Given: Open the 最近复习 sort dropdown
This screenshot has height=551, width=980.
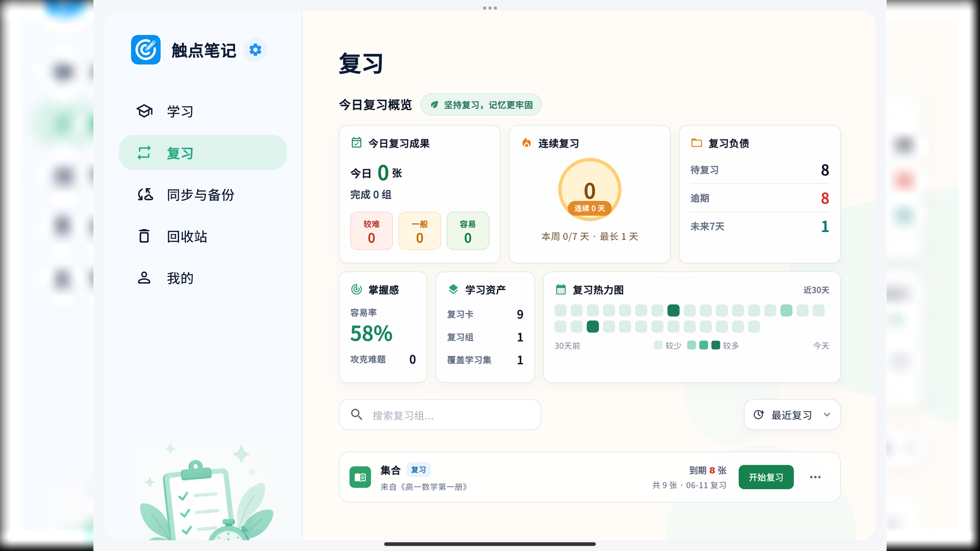Looking at the screenshot, I should coord(792,415).
